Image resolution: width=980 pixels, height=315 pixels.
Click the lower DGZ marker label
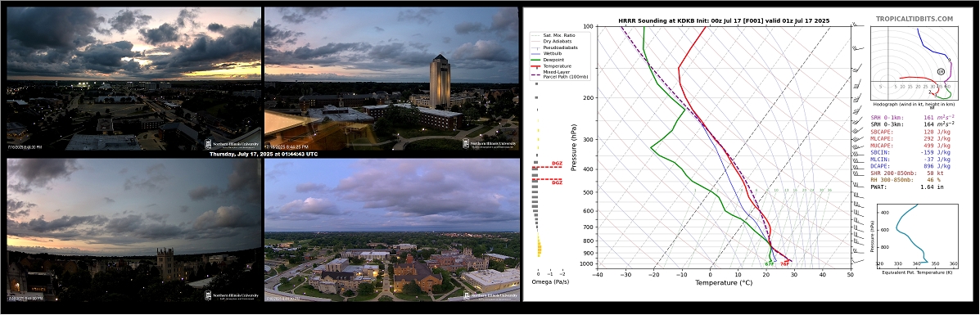coord(557,182)
